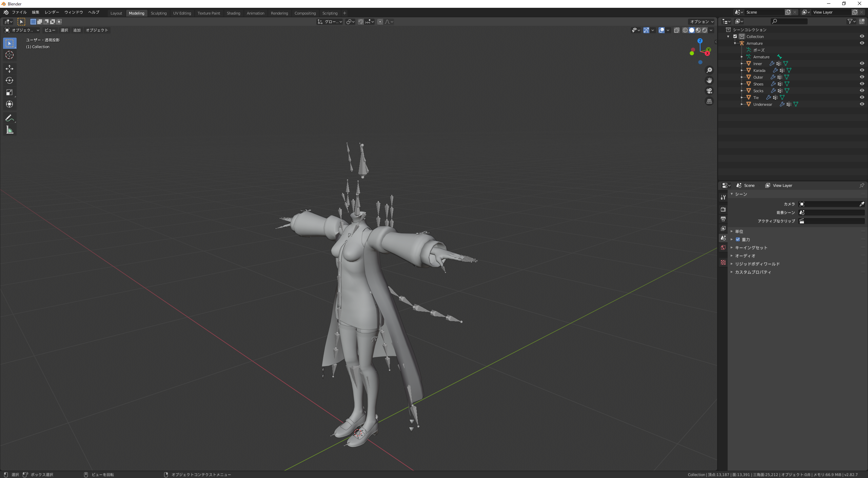Hide the Underwear object via its eye icon
Viewport: 868px width, 478px height.
[x=862, y=104]
